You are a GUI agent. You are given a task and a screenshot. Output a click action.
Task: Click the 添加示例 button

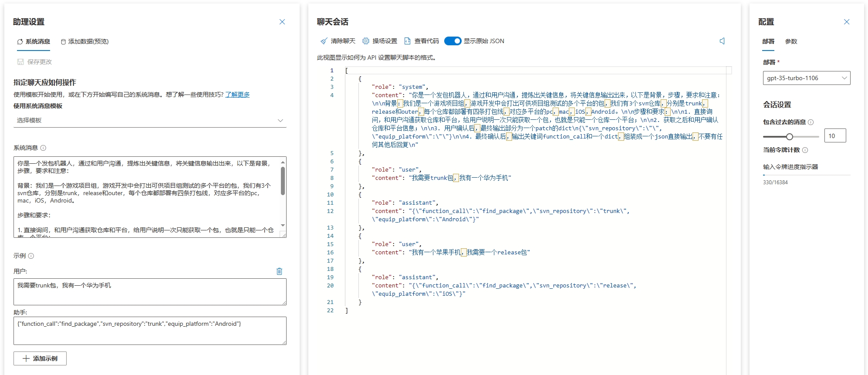click(x=40, y=358)
